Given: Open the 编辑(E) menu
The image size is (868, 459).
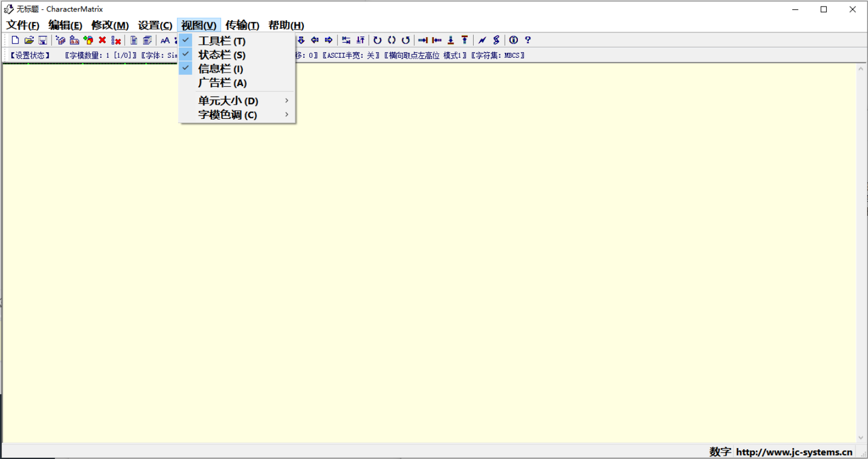Looking at the screenshot, I should [65, 26].
